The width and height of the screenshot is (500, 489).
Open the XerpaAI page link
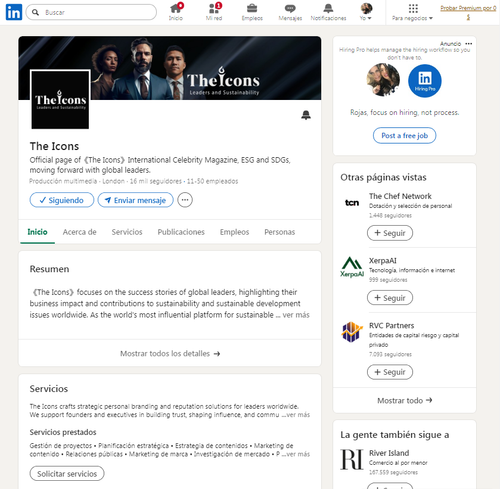(383, 261)
